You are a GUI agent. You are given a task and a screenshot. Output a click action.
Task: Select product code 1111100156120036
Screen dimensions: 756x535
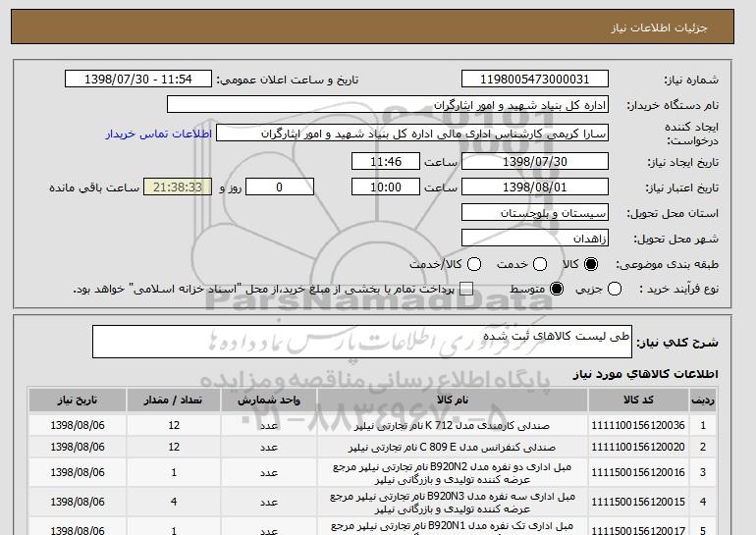click(x=638, y=425)
